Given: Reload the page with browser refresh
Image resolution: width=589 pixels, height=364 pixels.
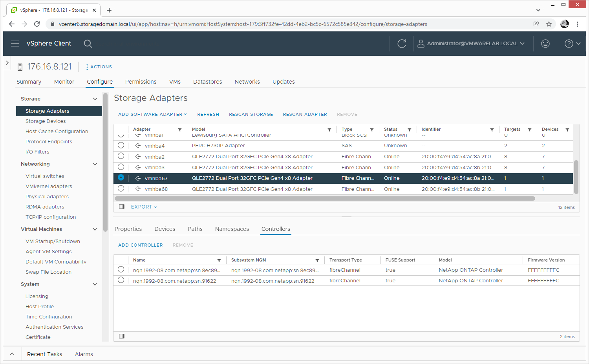Looking at the screenshot, I should pos(37,24).
